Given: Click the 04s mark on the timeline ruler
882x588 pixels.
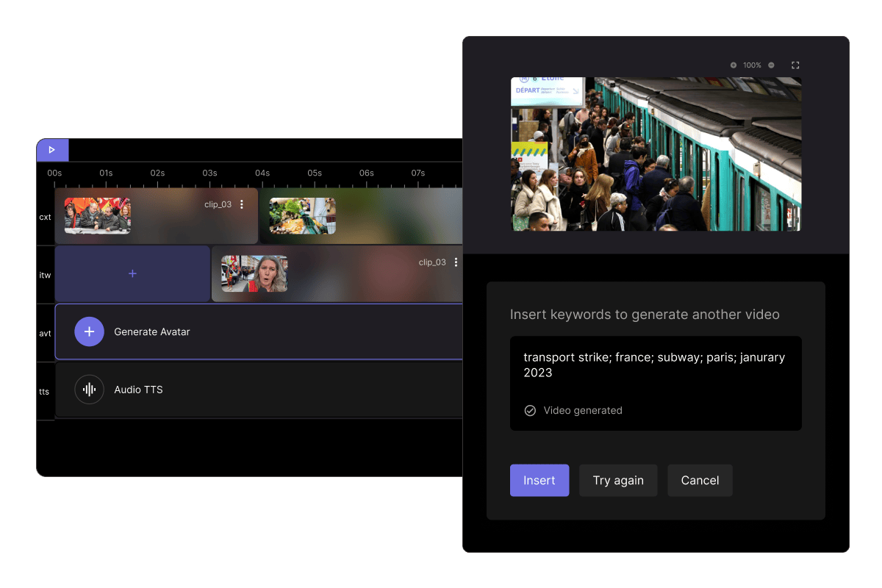Looking at the screenshot, I should point(262,173).
